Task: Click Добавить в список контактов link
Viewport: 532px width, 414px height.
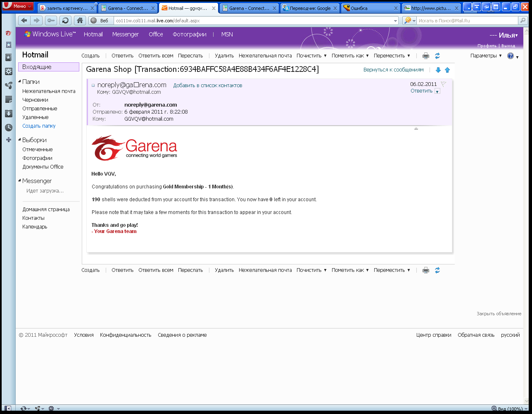Action: pos(208,86)
